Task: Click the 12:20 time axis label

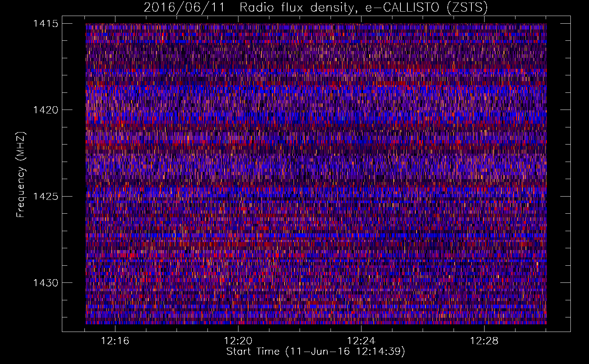Action: [x=238, y=341]
